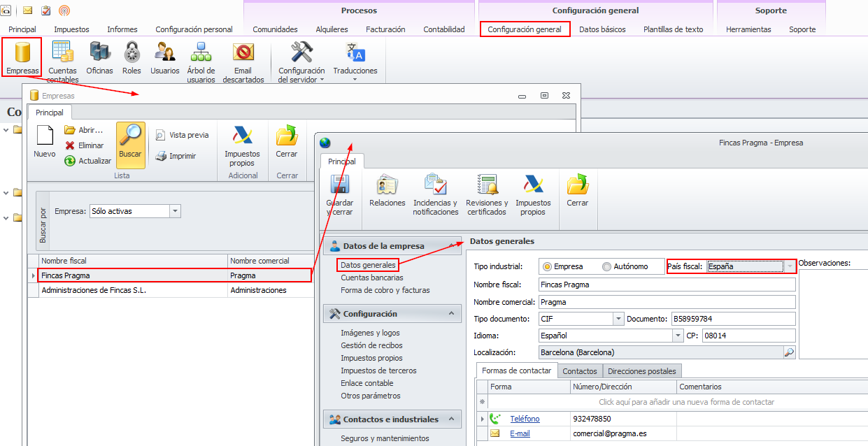Open Cuentas contables ribbon icon
Screen dimensions: 868x446
coord(62,60)
